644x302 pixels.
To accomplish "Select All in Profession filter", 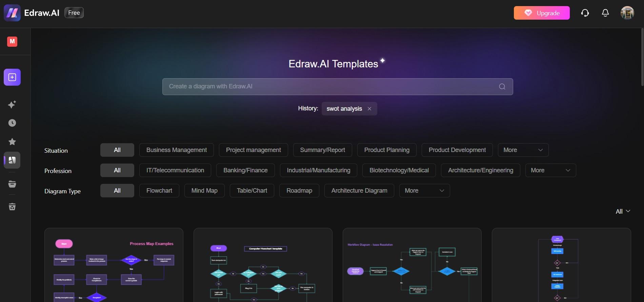I will pyautogui.click(x=117, y=170).
